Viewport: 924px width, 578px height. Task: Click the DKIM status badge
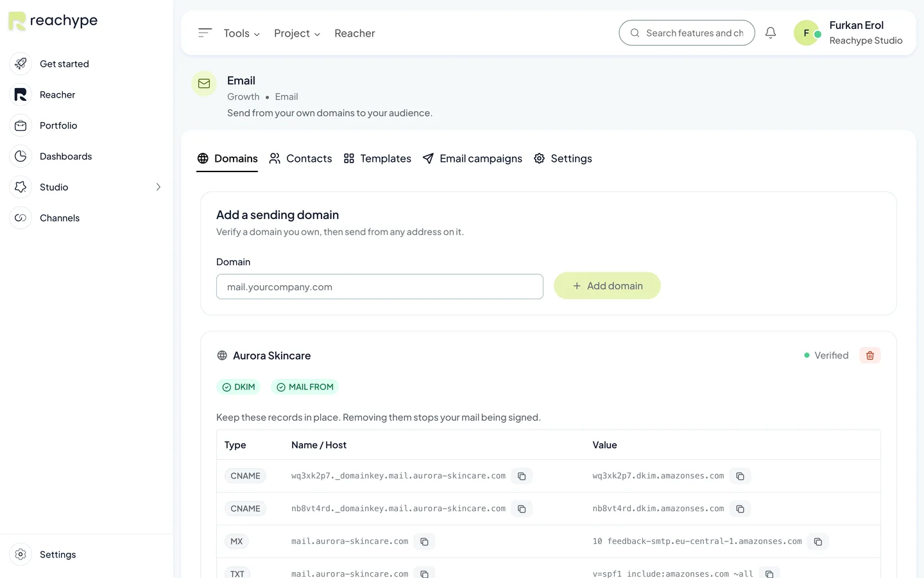(x=238, y=387)
